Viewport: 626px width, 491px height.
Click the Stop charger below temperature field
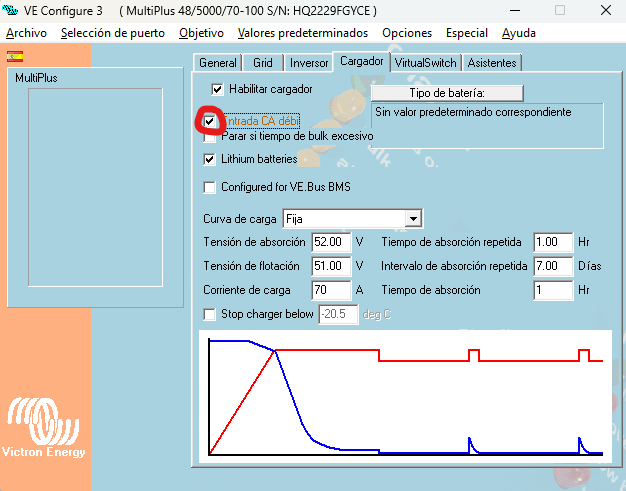[338, 314]
